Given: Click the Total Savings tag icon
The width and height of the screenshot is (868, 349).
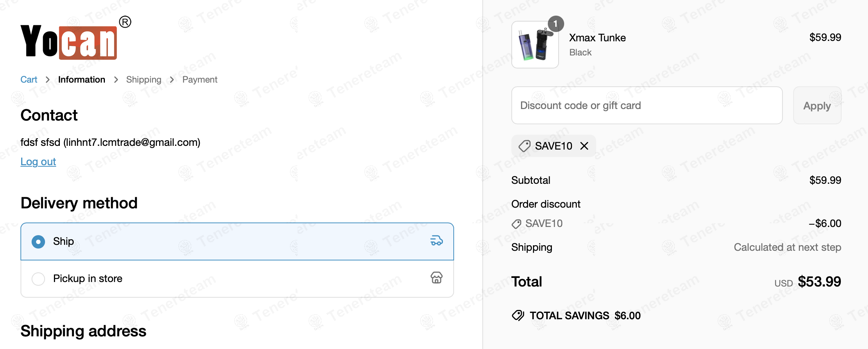Looking at the screenshot, I should point(518,316).
